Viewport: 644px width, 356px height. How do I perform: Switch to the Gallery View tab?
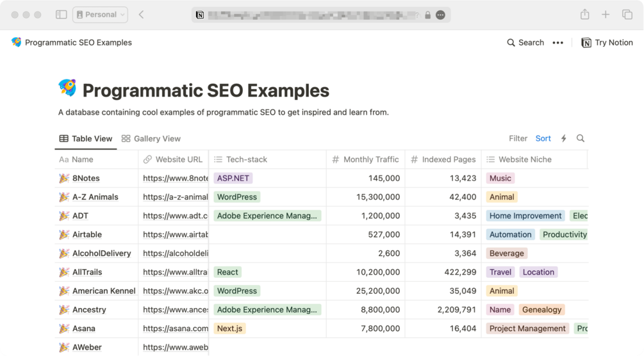tap(151, 138)
